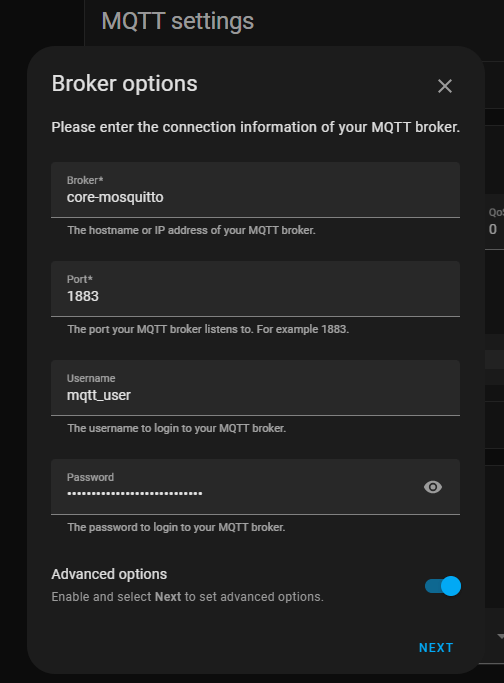Click the password login helper text
504x683 pixels.
(x=176, y=527)
